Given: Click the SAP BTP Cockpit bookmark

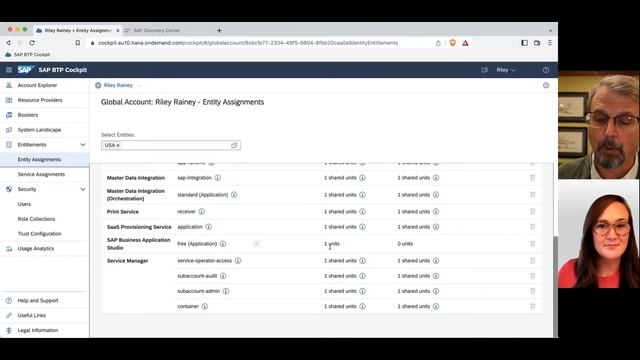Looking at the screenshot, I should coord(27,55).
